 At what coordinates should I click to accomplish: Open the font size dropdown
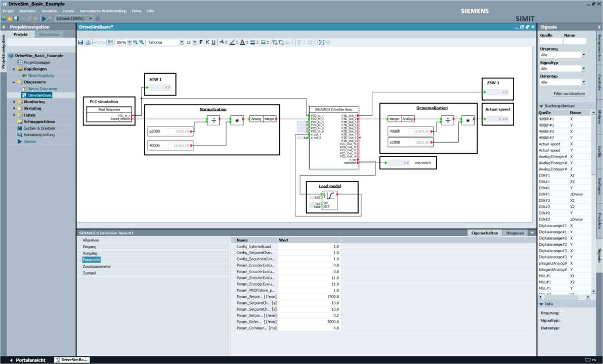pyautogui.click(x=195, y=42)
